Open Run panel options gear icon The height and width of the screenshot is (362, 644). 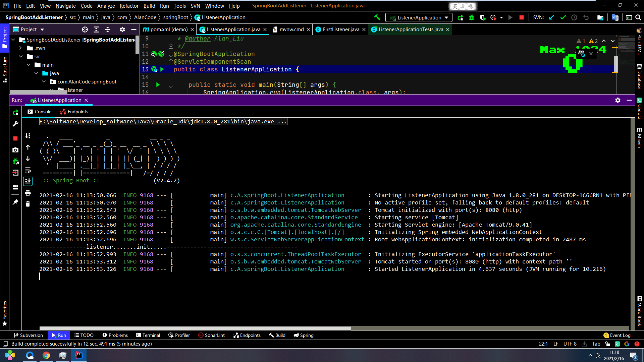point(618,100)
